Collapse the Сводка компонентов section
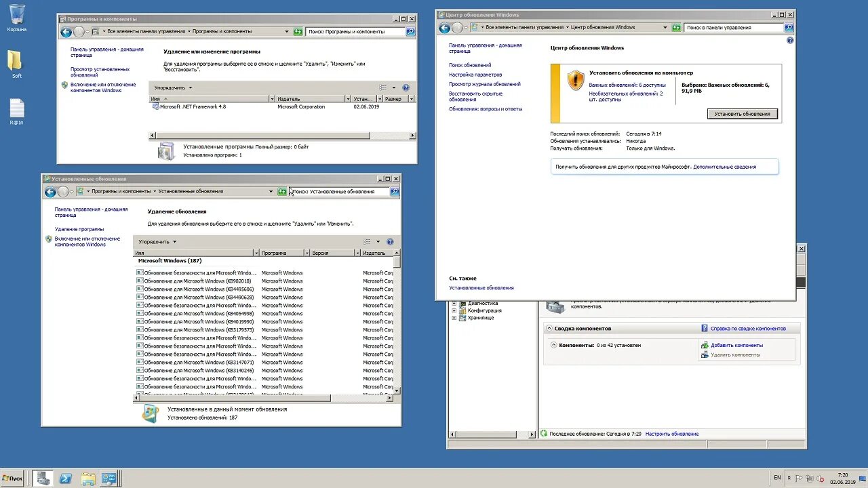 click(549, 328)
